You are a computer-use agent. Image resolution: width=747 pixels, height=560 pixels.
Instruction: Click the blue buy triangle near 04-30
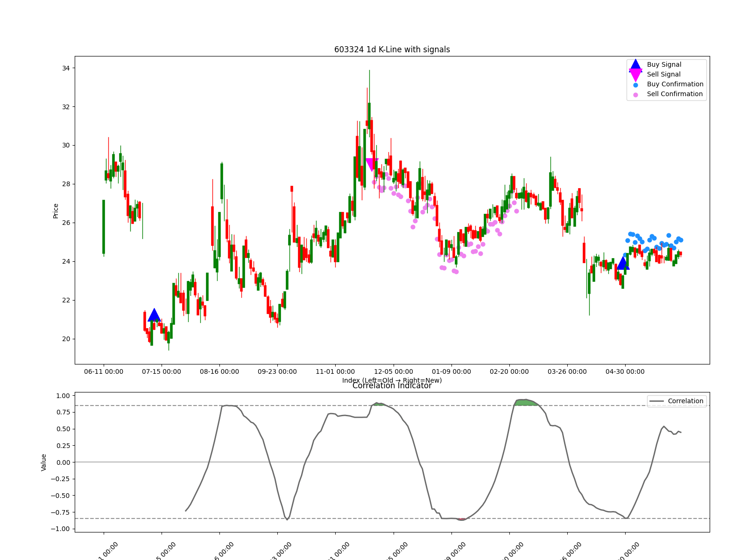tap(623, 263)
